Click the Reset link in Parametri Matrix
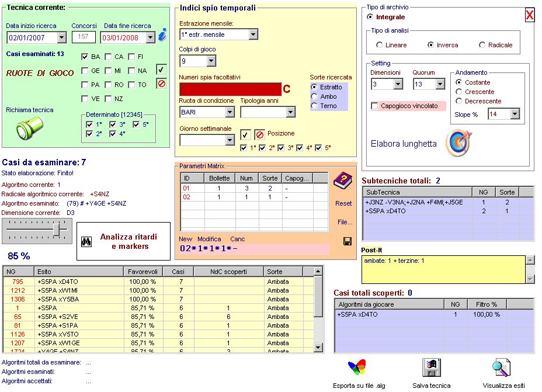Viewport: 542px width, 392px height. pos(343,204)
